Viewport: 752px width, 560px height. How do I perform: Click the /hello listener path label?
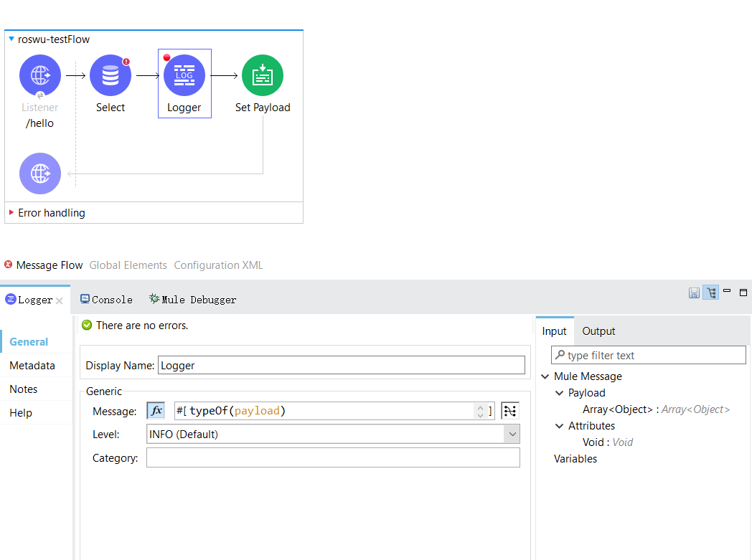click(39, 123)
